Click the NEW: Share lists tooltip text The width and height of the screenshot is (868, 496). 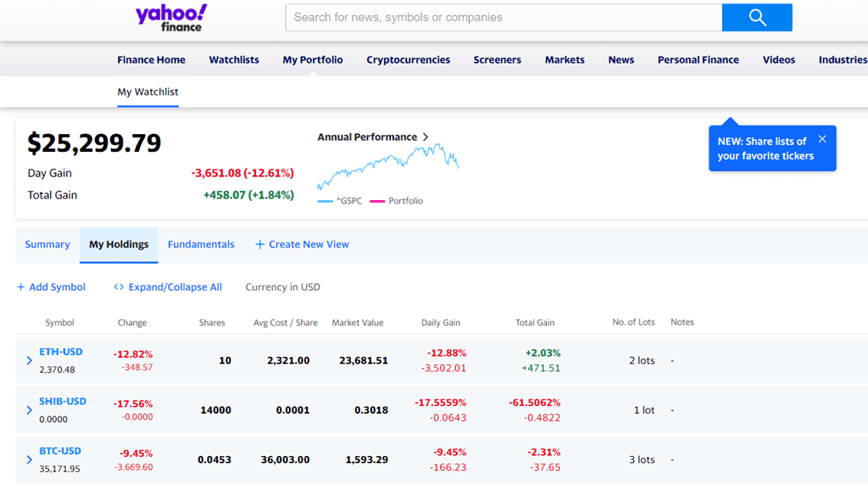click(765, 148)
